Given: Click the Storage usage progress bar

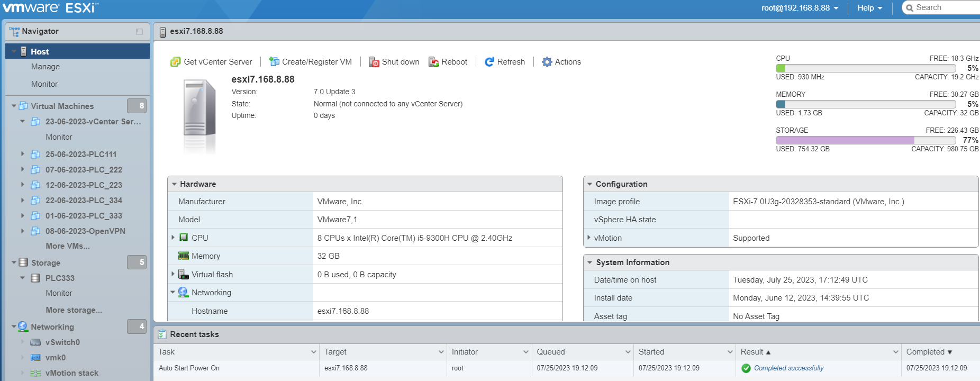Looking at the screenshot, I should pyautogui.click(x=866, y=140).
